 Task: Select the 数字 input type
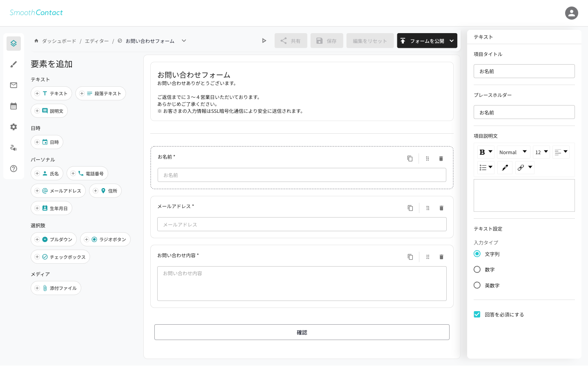pyautogui.click(x=477, y=269)
